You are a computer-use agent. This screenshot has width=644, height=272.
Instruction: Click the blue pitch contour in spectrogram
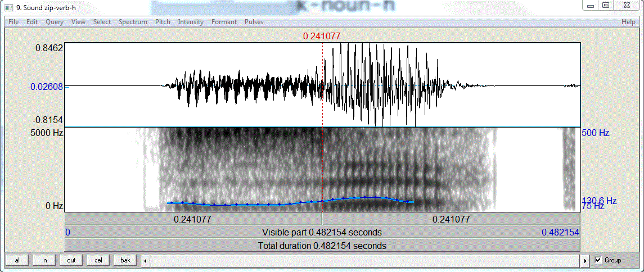(x=290, y=202)
